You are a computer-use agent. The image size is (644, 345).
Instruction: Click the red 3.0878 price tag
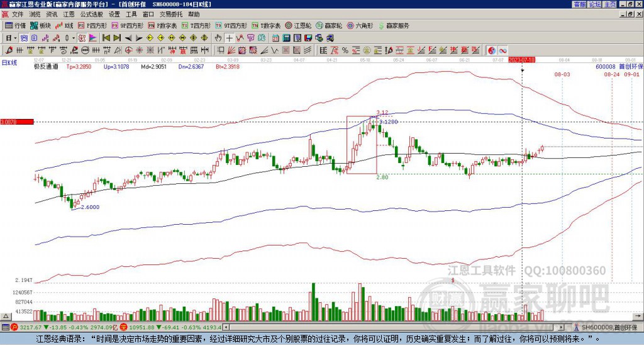17,122
